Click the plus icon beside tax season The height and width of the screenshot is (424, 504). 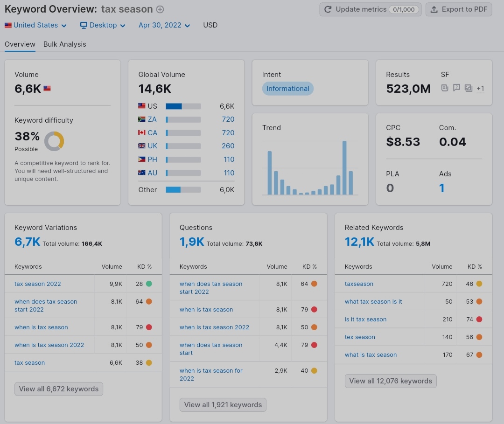(x=160, y=9)
